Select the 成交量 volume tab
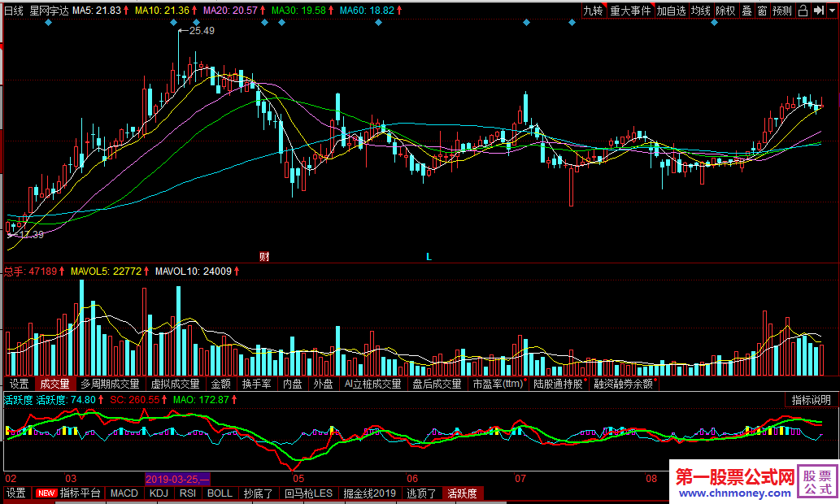 pos(55,384)
